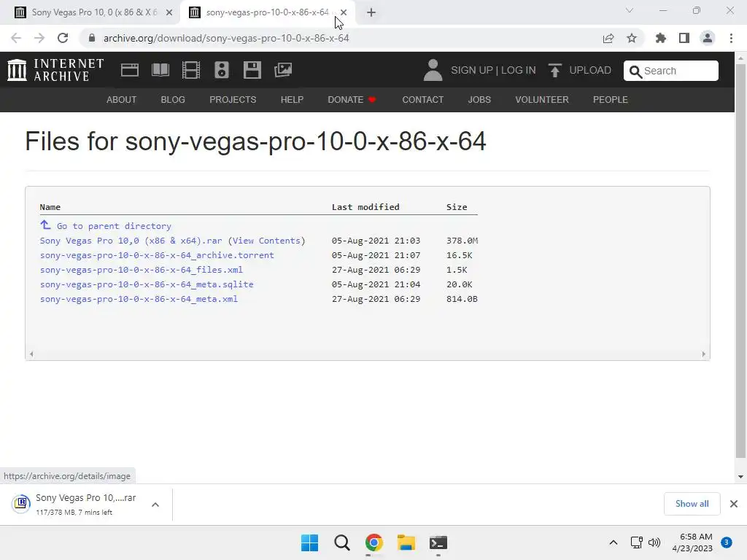
Task: Click DONATE in the navigation bar
Action: coord(352,99)
